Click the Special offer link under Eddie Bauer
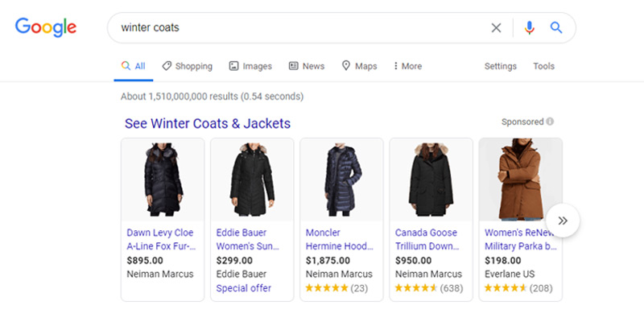 pyautogui.click(x=244, y=288)
